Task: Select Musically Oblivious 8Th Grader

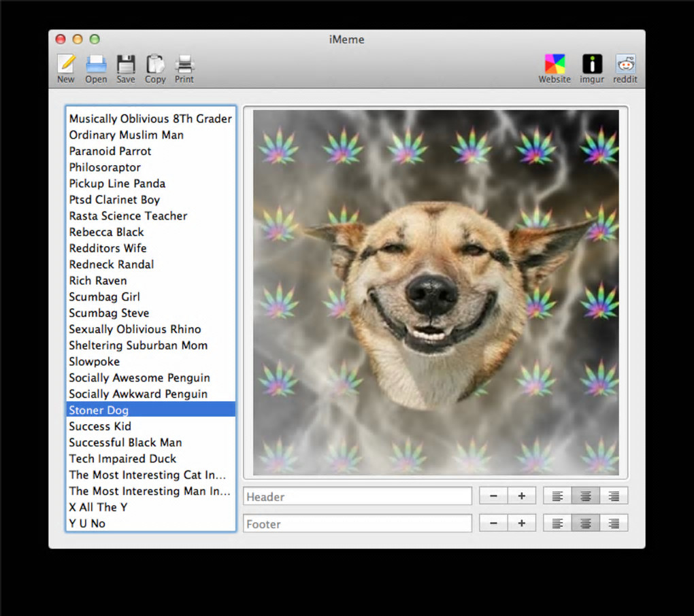Action: tap(150, 118)
